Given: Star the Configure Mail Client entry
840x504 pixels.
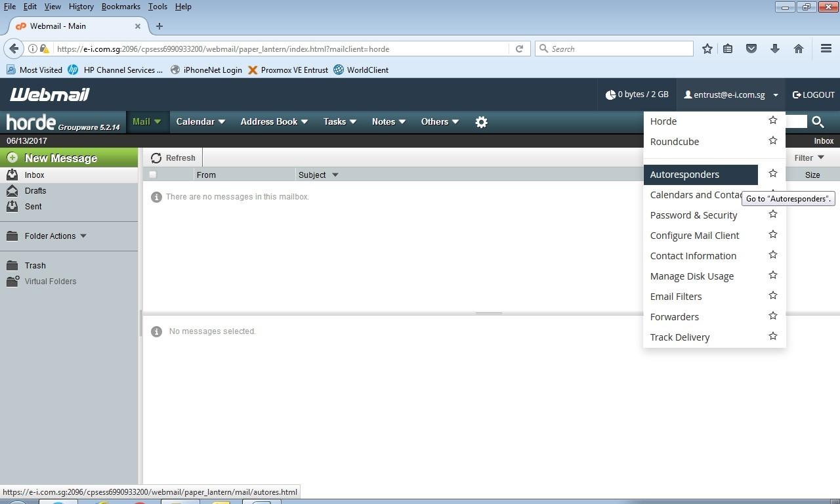Looking at the screenshot, I should pyautogui.click(x=772, y=234).
